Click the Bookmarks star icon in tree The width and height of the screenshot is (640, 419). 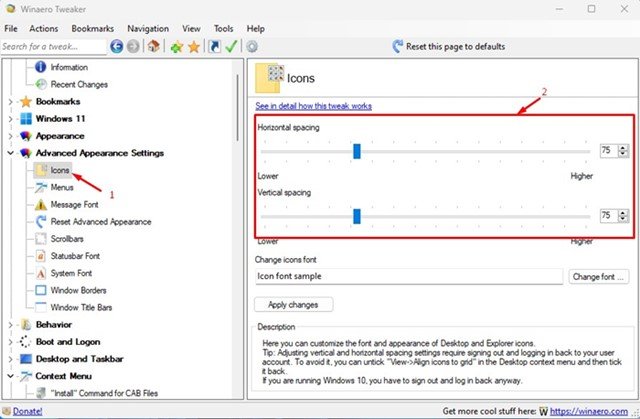26,102
